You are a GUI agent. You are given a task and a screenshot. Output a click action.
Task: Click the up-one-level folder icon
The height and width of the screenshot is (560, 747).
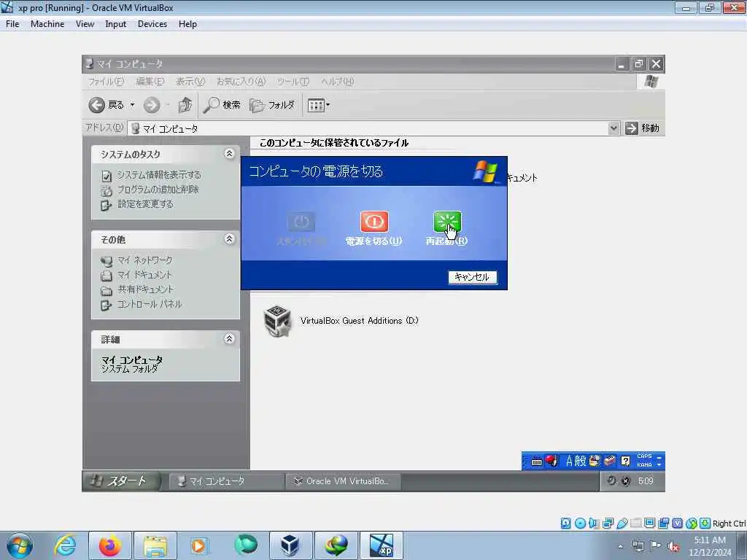(x=185, y=105)
